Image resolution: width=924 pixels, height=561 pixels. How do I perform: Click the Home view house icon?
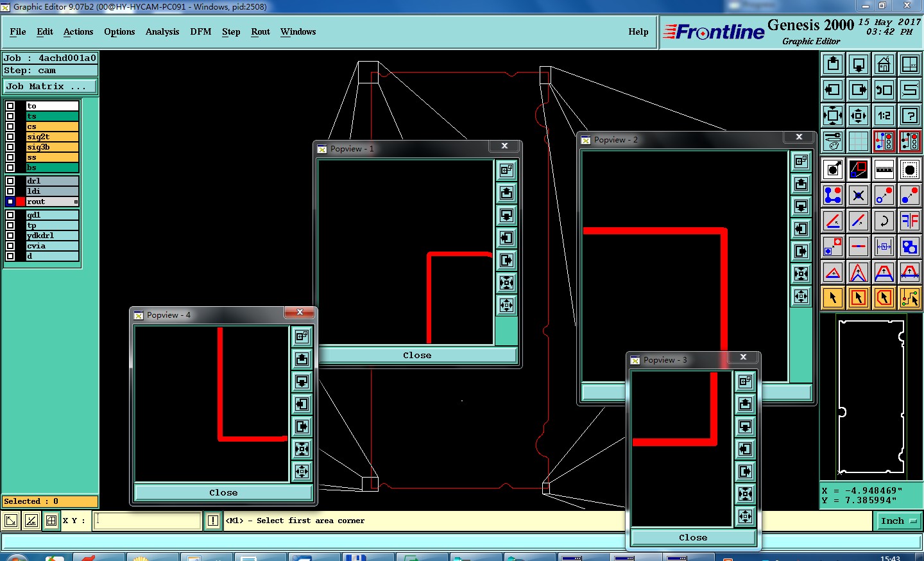884,64
